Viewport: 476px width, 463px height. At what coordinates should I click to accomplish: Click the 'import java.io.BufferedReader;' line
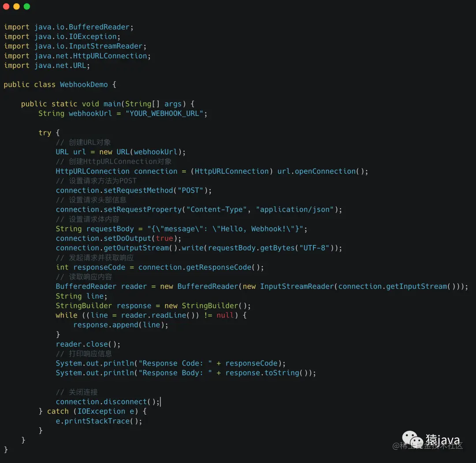tap(69, 27)
